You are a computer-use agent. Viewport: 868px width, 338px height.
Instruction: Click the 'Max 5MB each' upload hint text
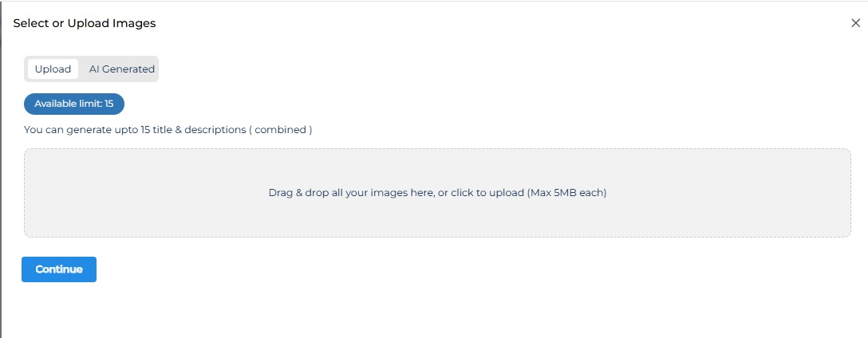click(x=566, y=193)
